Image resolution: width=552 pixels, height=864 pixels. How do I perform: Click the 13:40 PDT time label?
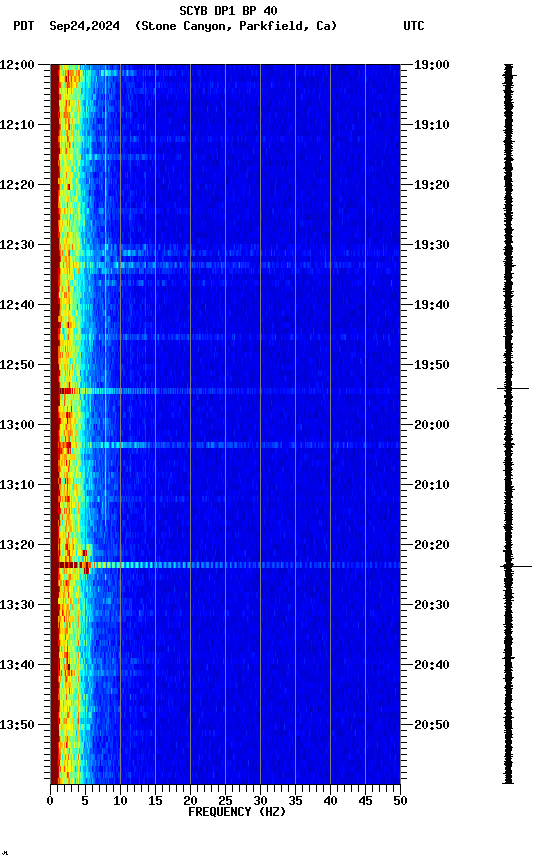point(17,666)
